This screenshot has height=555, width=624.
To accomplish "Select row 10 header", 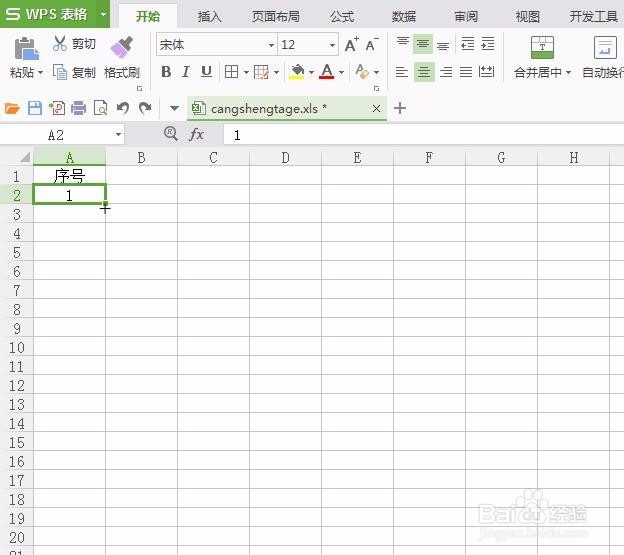I will pyautogui.click(x=16, y=348).
